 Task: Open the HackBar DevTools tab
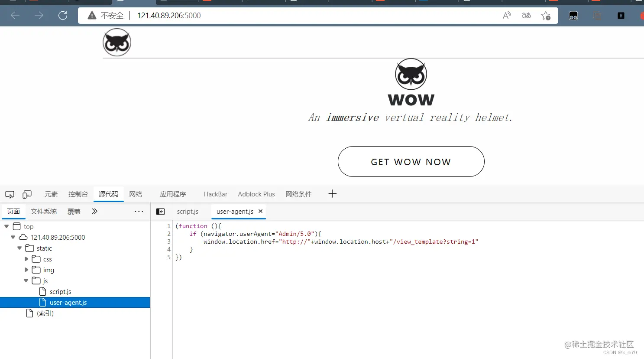tap(216, 194)
